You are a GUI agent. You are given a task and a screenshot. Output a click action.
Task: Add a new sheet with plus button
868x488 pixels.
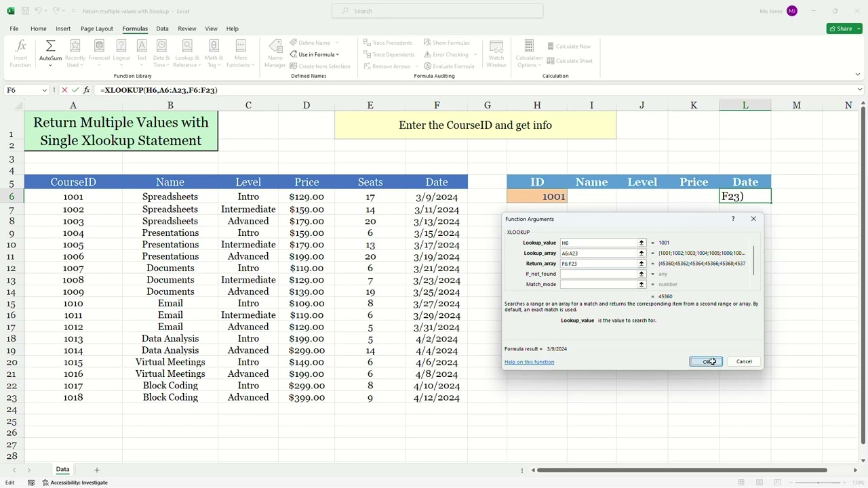coord(96,470)
